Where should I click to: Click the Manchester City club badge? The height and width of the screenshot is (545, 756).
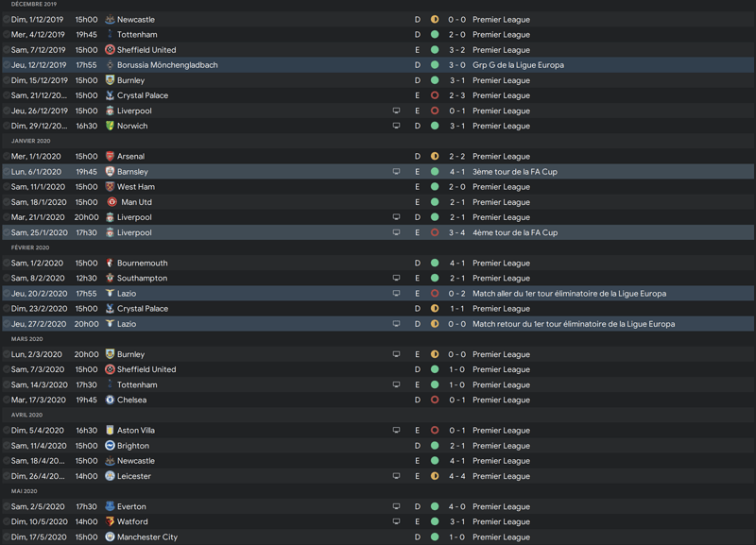[110, 537]
